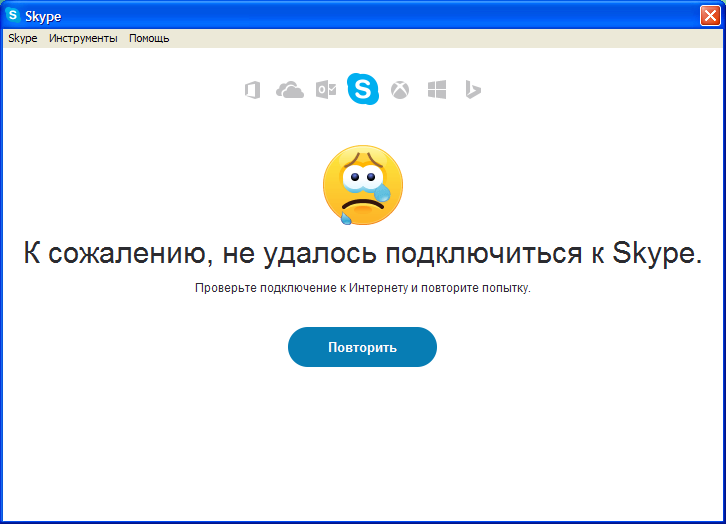Click the Bing icon
The height and width of the screenshot is (524, 726).
coord(473,90)
